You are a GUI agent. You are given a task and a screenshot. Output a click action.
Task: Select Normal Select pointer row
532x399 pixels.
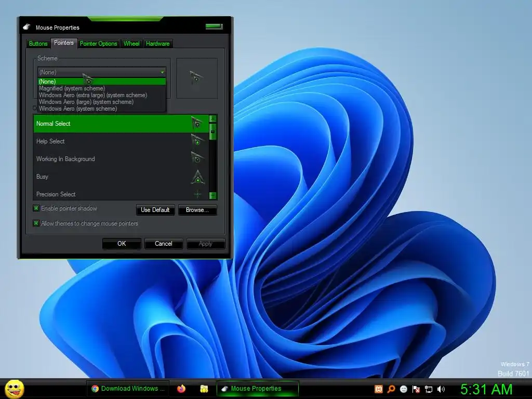[x=121, y=124]
